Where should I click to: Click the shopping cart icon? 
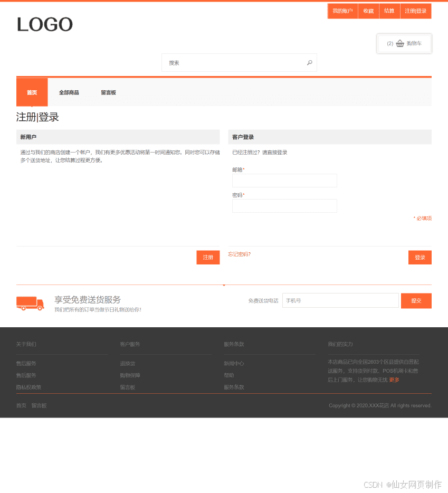click(401, 44)
